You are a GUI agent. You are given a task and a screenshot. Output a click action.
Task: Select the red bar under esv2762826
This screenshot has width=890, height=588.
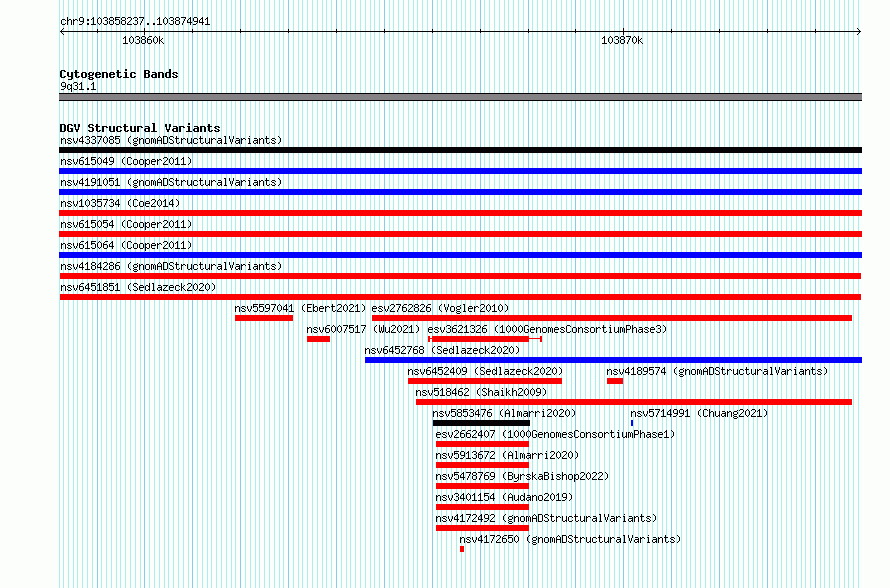(x=612, y=318)
